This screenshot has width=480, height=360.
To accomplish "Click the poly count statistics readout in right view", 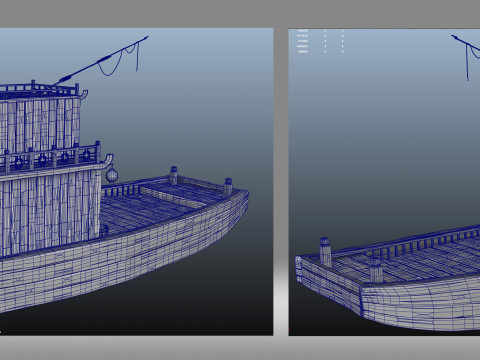I will point(320,41).
